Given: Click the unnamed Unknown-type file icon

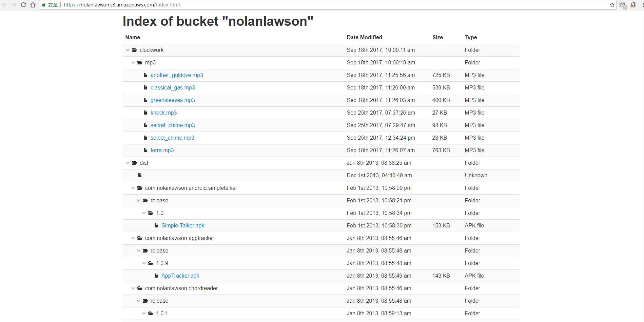Looking at the screenshot, I should (140, 175).
